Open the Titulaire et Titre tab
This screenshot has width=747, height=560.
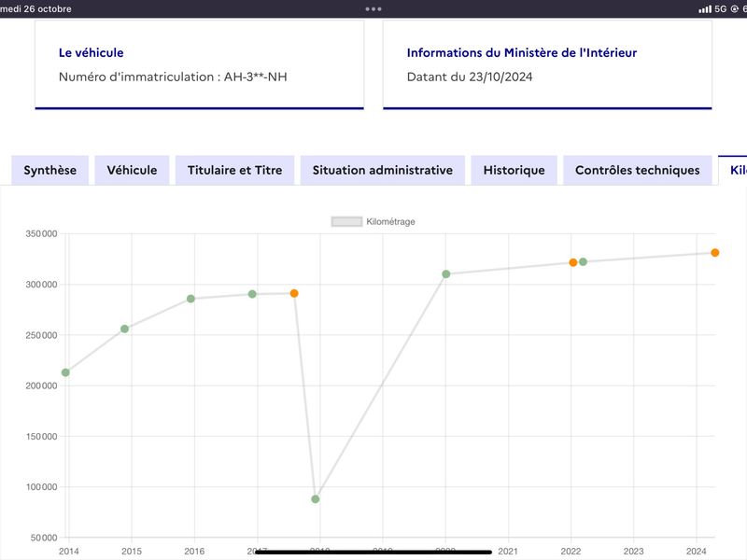point(235,170)
